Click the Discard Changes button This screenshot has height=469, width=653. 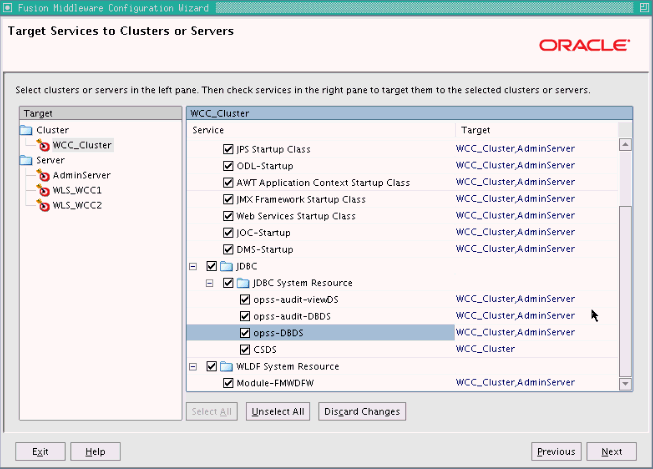pyautogui.click(x=362, y=412)
